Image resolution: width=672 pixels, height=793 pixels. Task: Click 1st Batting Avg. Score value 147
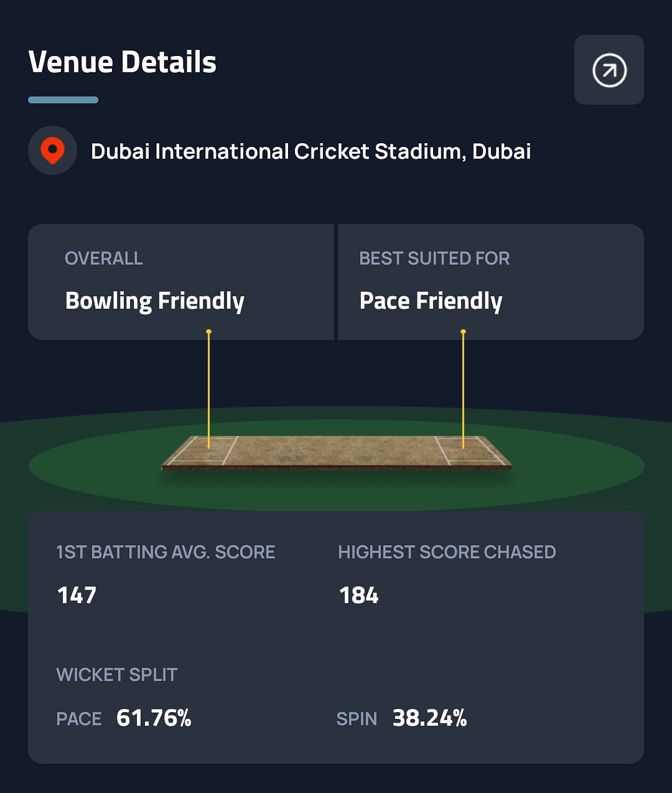tap(77, 595)
